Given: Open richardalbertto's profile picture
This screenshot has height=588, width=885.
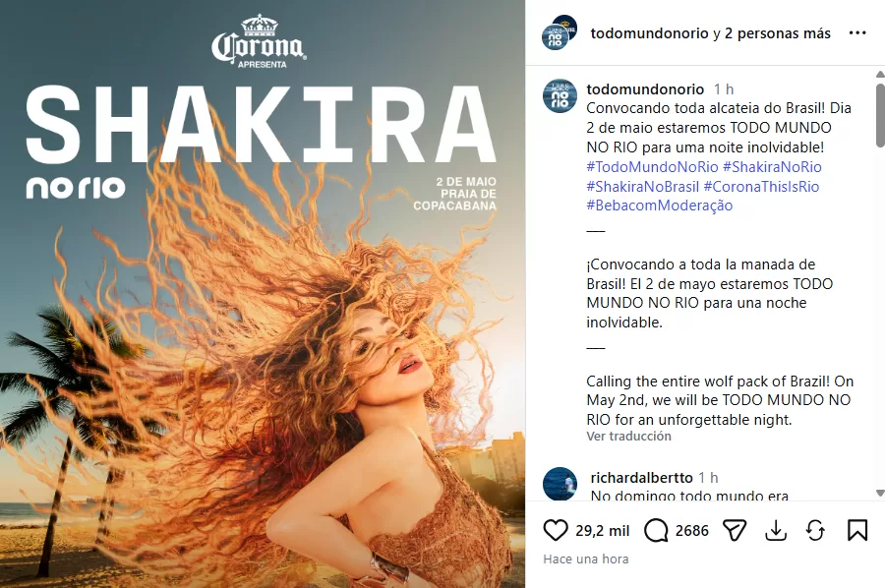Looking at the screenshot, I should [x=560, y=484].
